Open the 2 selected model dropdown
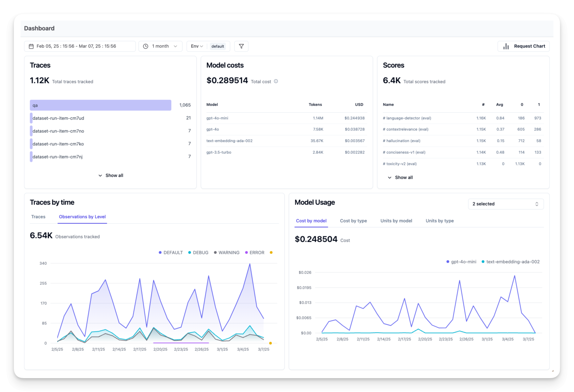The image size is (574, 392). (506, 204)
